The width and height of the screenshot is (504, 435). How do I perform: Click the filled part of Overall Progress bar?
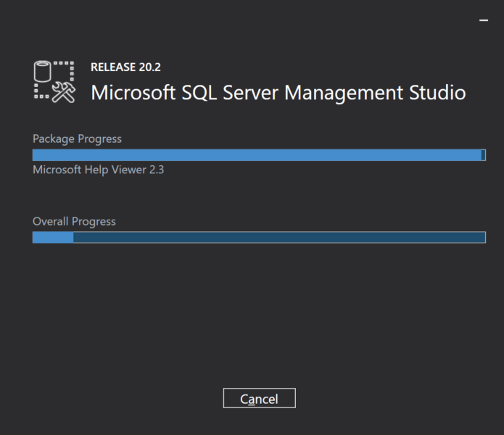[52, 238]
